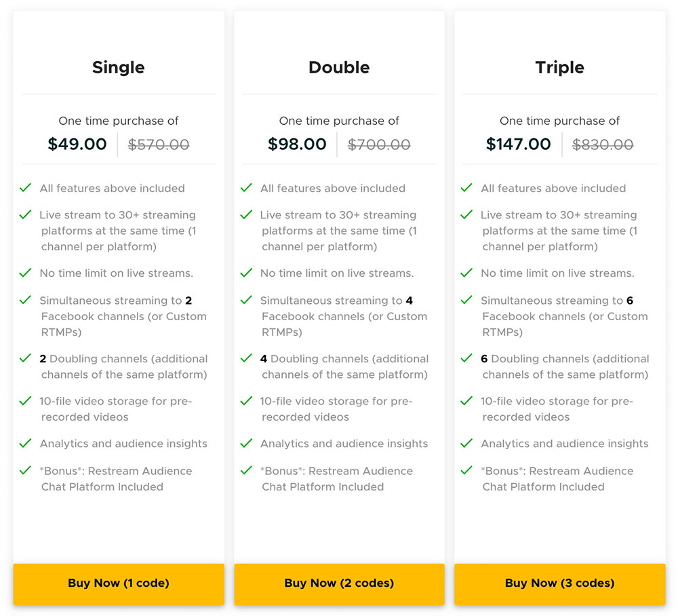This screenshot has height=616, width=678.
Task: Select the Single plan heading
Action: coord(119,67)
